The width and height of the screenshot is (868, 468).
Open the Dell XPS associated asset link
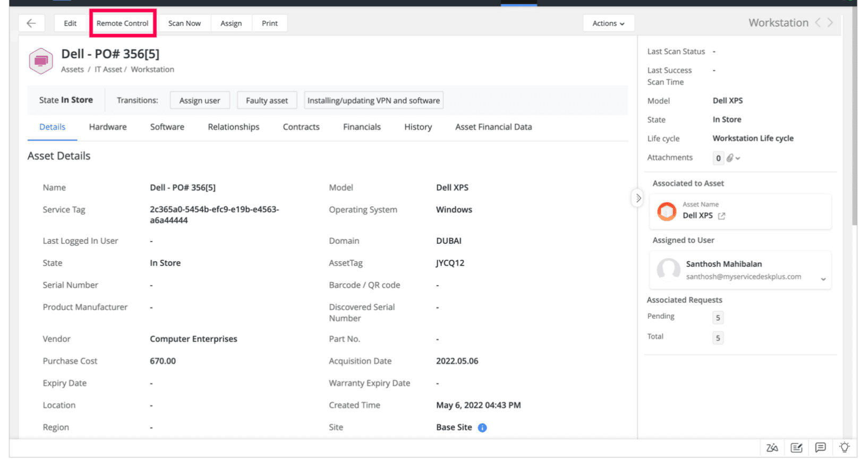tap(697, 215)
